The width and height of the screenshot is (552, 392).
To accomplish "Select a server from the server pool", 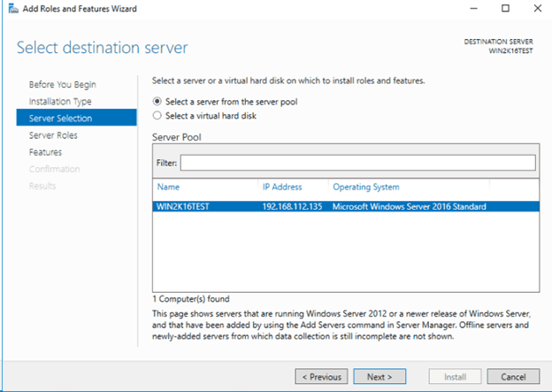I will [158, 102].
